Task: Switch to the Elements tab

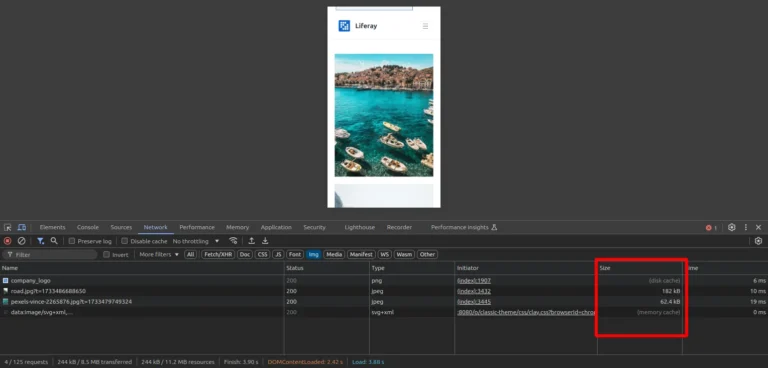Action: [x=52, y=227]
